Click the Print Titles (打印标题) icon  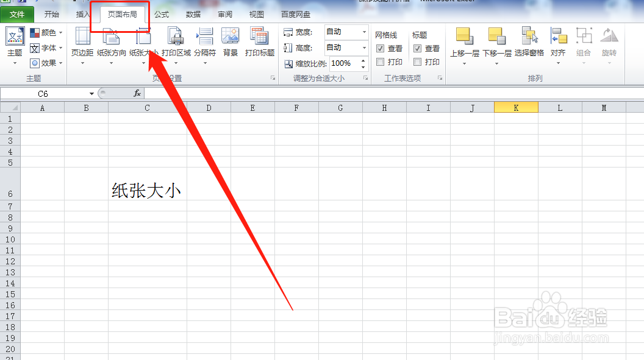tap(259, 36)
